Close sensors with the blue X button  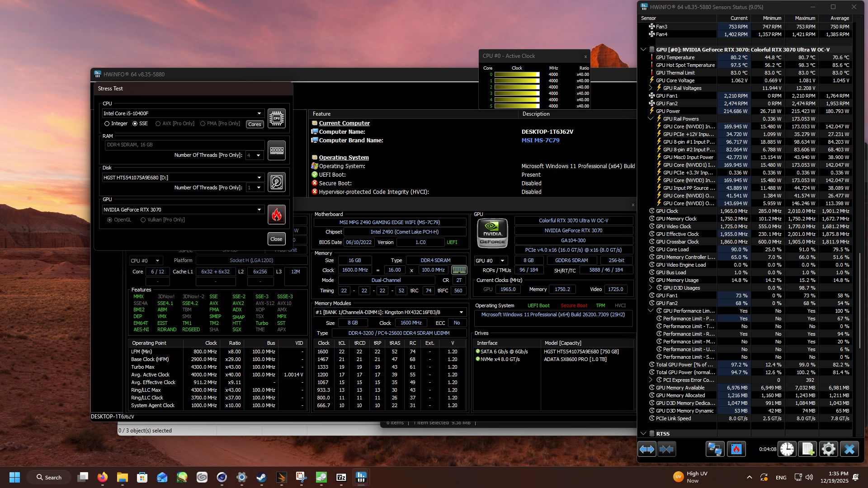tap(849, 449)
